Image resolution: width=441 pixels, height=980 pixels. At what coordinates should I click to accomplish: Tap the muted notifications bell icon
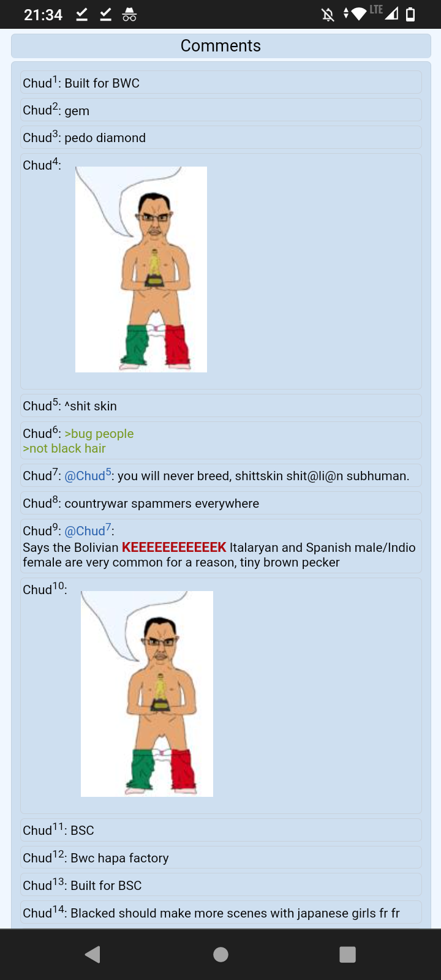[x=328, y=14]
